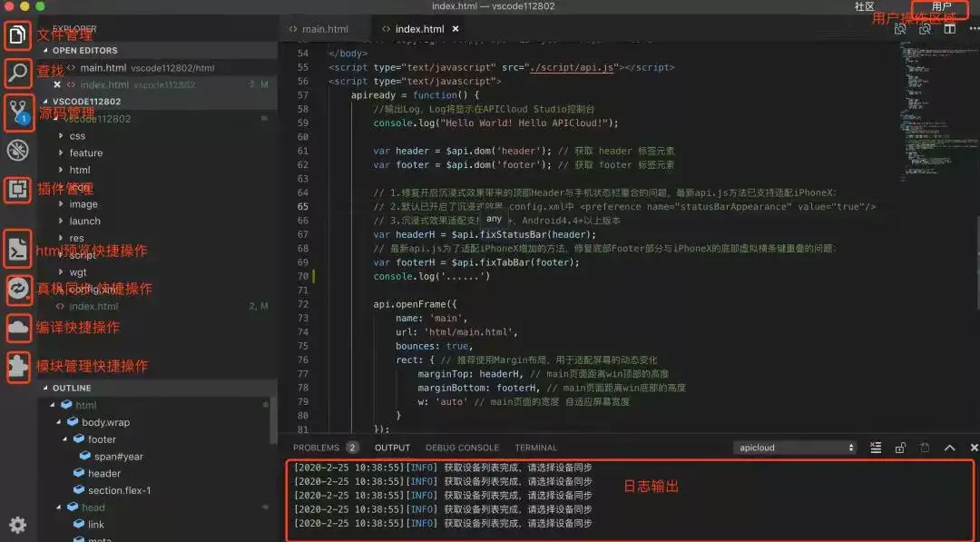This screenshot has height=542, width=980.
Task: Expand the css folder
Action: pyautogui.click(x=61, y=135)
